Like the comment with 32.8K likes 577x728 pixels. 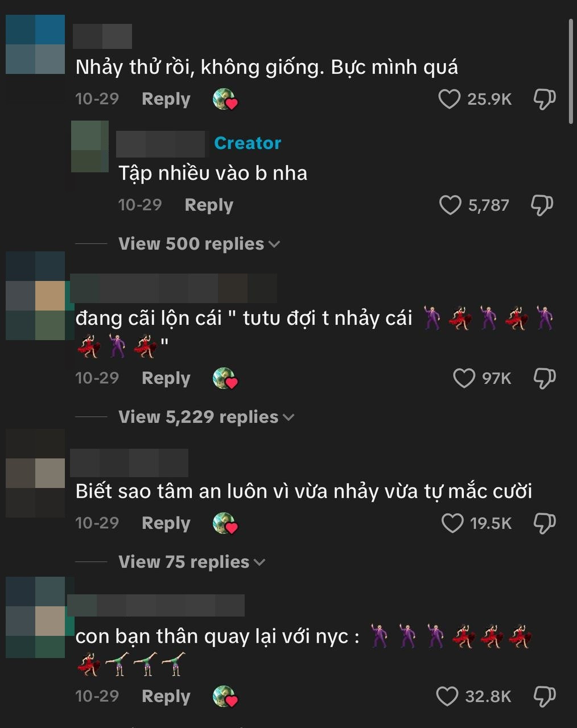[447, 696]
